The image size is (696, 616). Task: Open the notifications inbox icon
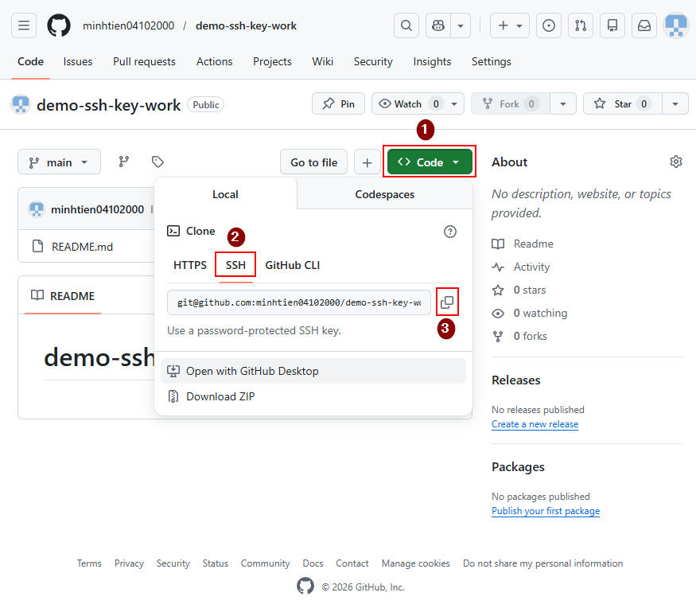coord(644,25)
